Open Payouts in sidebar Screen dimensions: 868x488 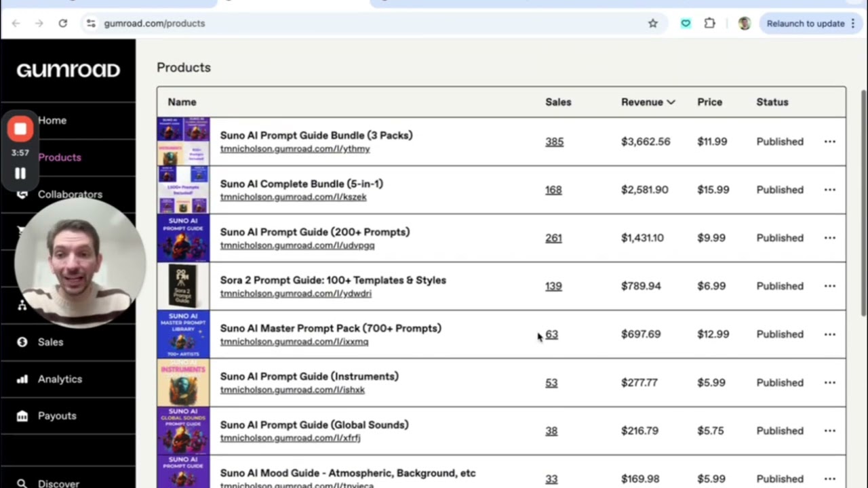pos(57,415)
